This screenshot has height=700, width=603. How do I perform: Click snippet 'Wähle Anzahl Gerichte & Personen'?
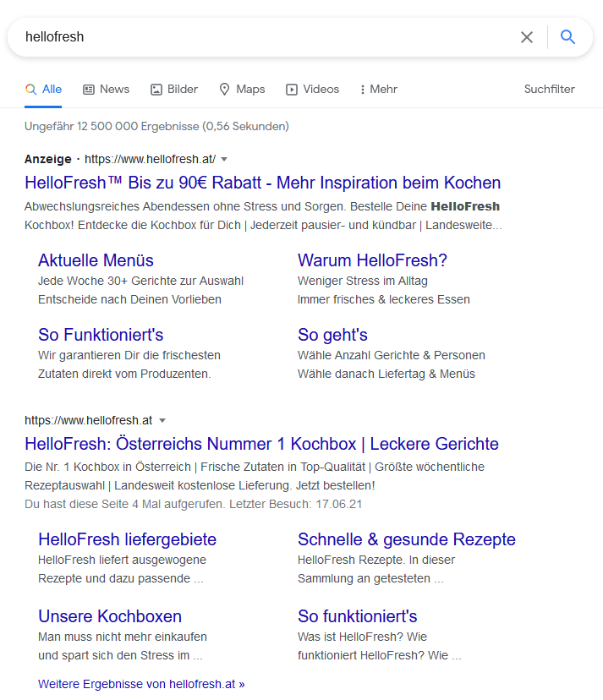[x=392, y=356]
